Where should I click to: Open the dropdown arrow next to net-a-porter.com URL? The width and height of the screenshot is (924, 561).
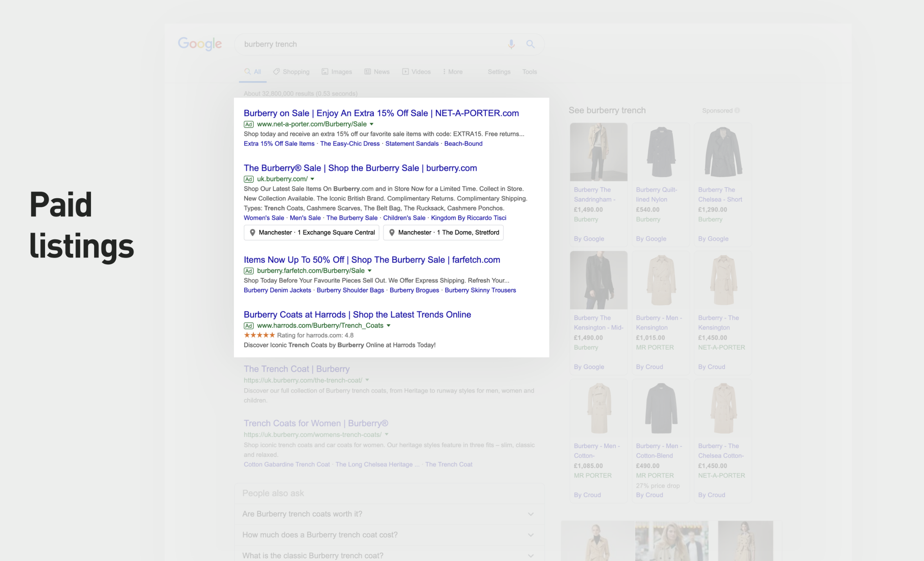[371, 124]
